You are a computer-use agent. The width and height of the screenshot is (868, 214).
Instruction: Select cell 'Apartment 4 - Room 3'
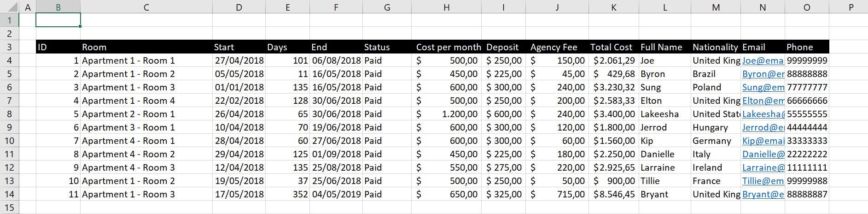click(146, 167)
